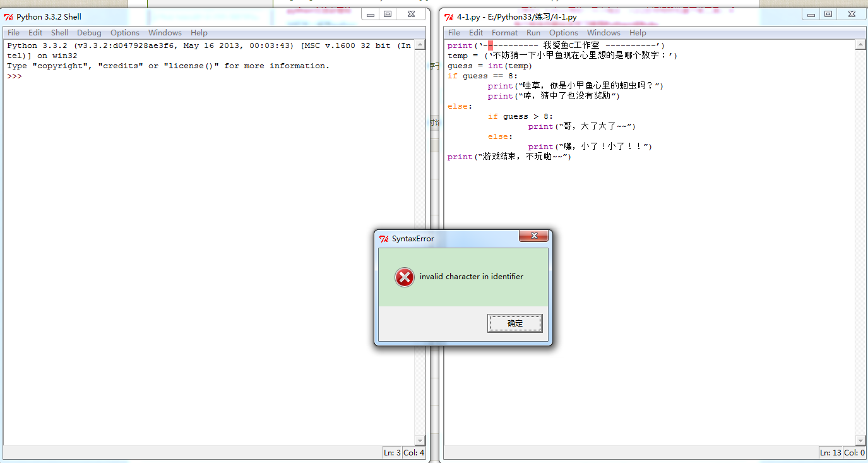Open the Format menu in editor window
The image size is (868, 463).
[504, 32]
